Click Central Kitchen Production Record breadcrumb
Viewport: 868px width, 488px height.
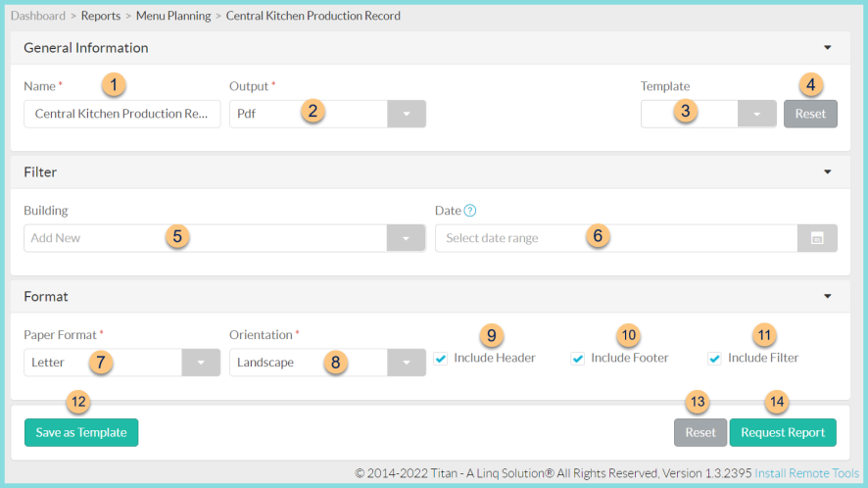313,16
